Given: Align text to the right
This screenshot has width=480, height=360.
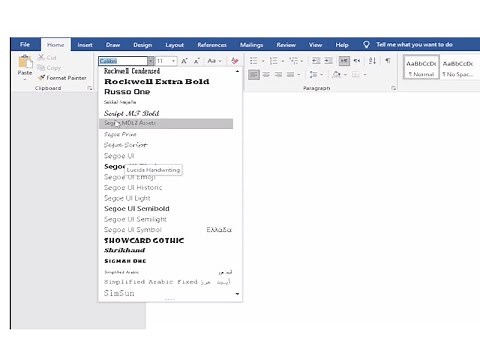Looking at the screenshot, I should 278,75.
